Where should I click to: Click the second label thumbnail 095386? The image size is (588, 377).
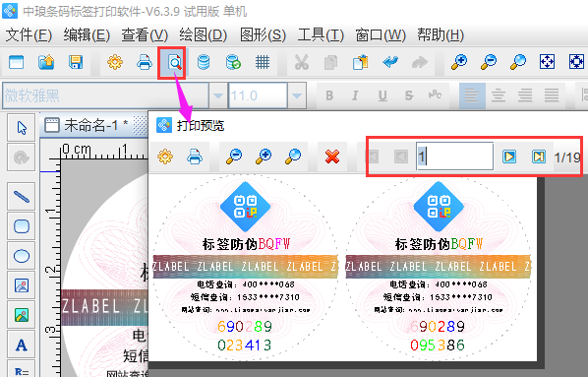[438, 269]
